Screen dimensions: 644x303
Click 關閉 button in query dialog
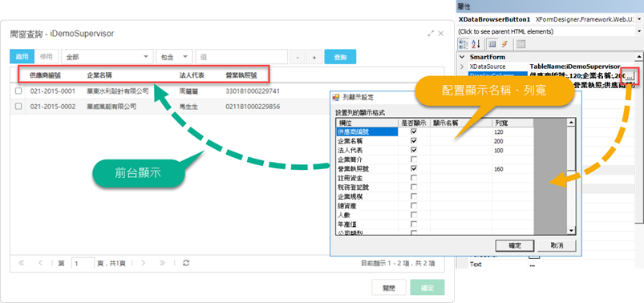click(x=389, y=288)
